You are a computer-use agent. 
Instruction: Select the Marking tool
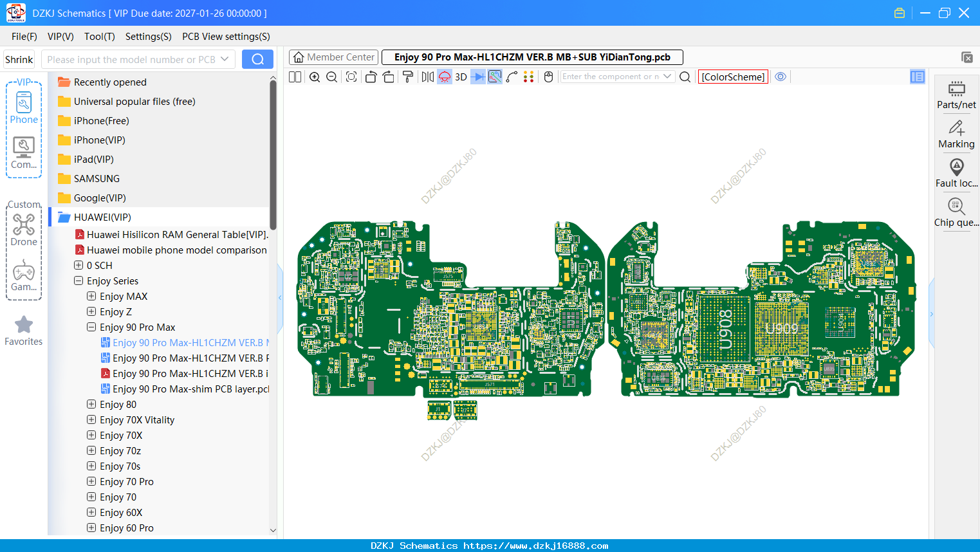click(956, 134)
